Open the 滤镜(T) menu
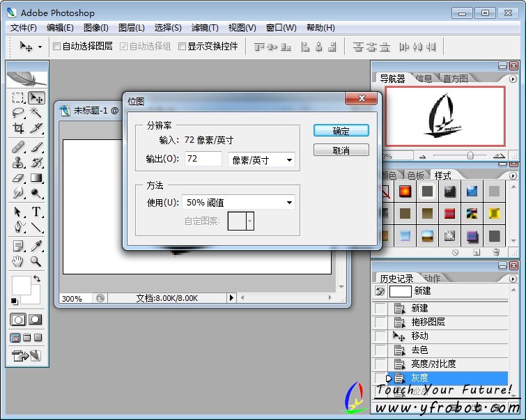 [x=205, y=27]
